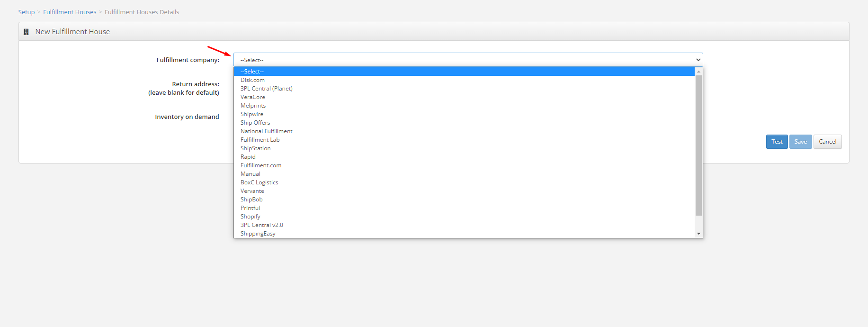Go to Setup via breadcrumb
The height and width of the screenshot is (327, 868).
pos(27,12)
